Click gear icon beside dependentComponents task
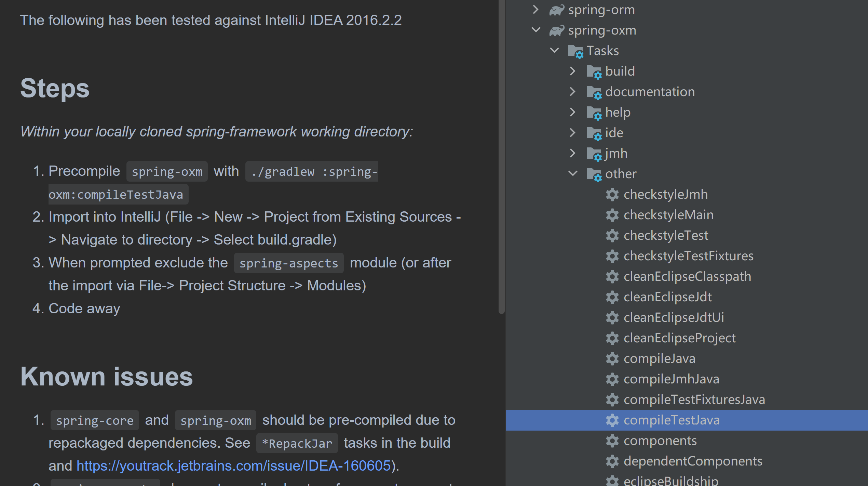The width and height of the screenshot is (868, 486). point(612,461)
